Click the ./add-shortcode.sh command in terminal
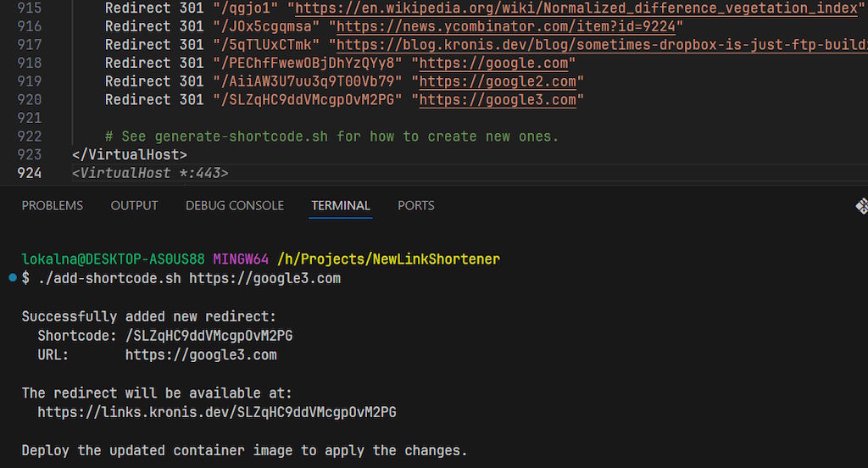 pos(109,278)
